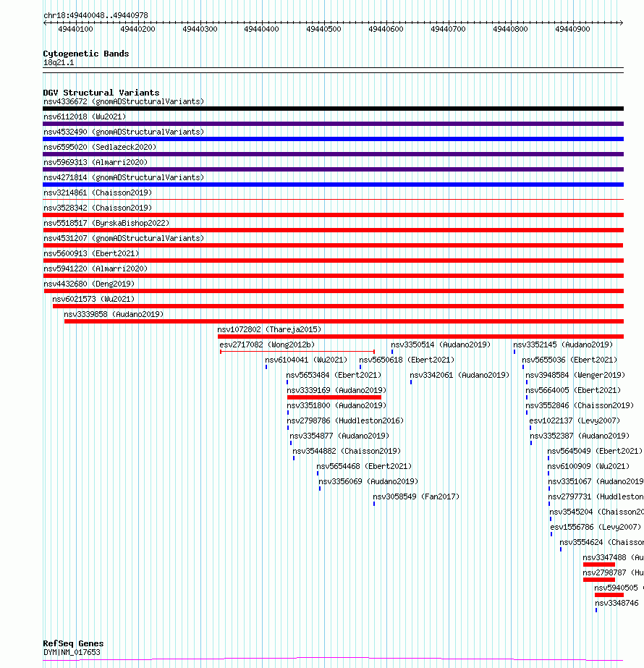Click the 49440500 ruler position label
The image size is (644, 668).
point(323,30)
